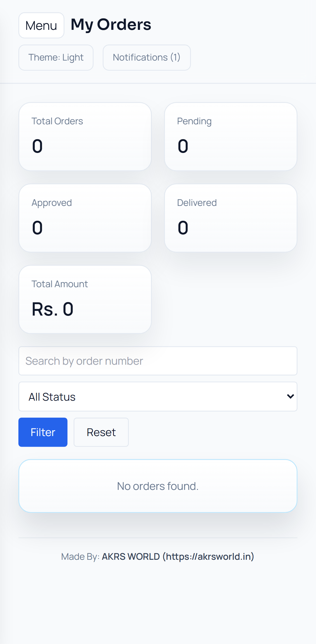Click the akrsworld.in URL in footer
Image resolution: width=316 pixels, height=644 pixels.
coord(208,557)
